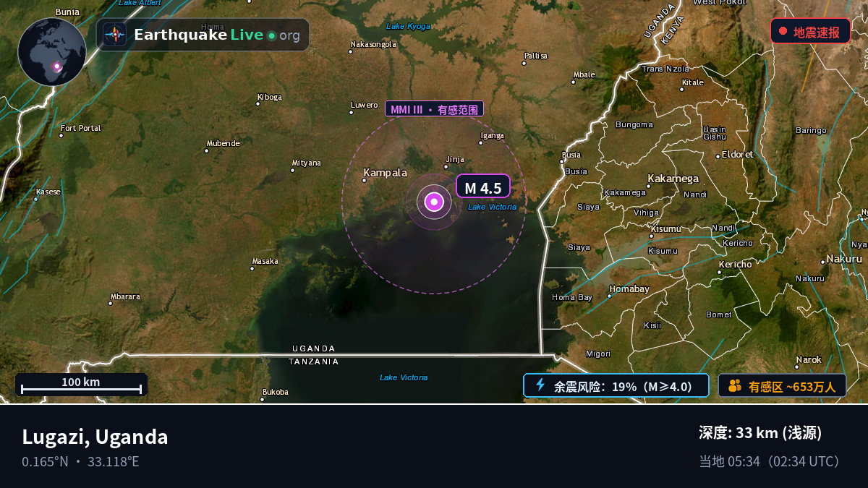Click the 深度: 33 km (浅源) text
Image resolution: width=868 pixels, height=488 pixels.
pyautogui.click(x=760, y=433)
